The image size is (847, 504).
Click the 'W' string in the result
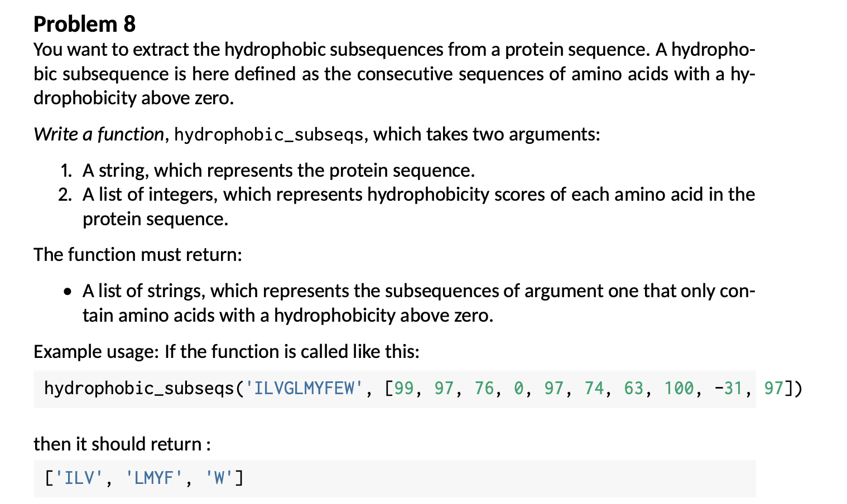click(219, 478)
